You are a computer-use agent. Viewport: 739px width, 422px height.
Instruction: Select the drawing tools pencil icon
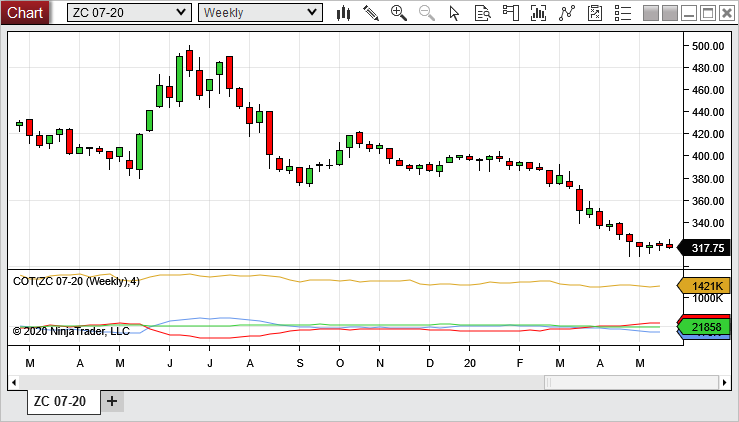coord(371,13)
